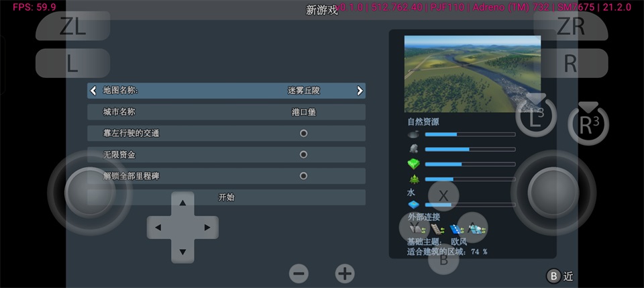Tap the minus button

(x=299, y=273)
